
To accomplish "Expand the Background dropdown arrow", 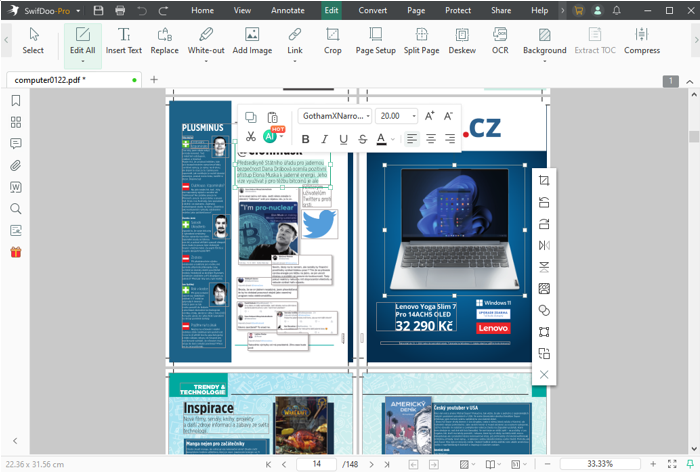I will pyautogui.click(x=545, y=61).
